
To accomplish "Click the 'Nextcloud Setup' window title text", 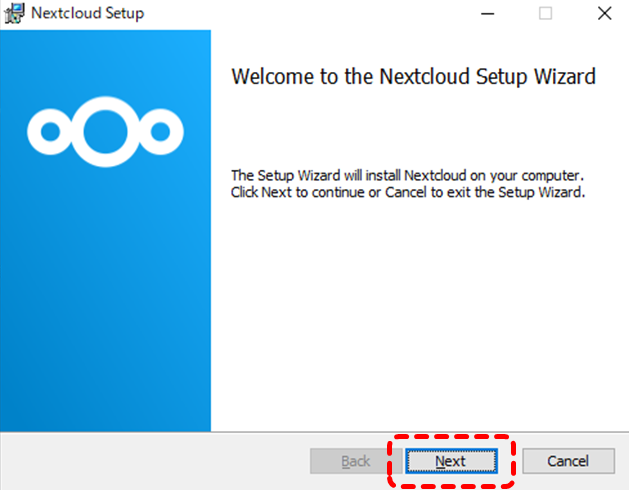I will coord(87,13).
